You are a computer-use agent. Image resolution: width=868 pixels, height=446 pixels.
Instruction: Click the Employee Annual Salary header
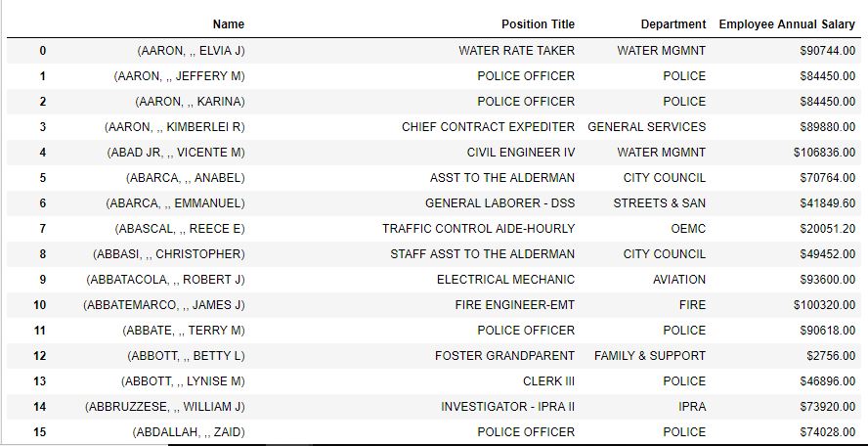(x=787, y=24)
